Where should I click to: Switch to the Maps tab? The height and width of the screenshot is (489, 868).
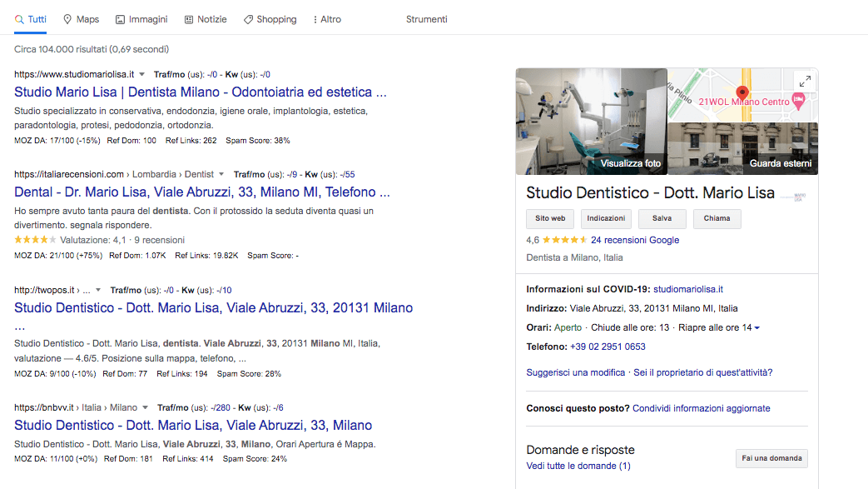pyautogui.click(x=82, y=19)
